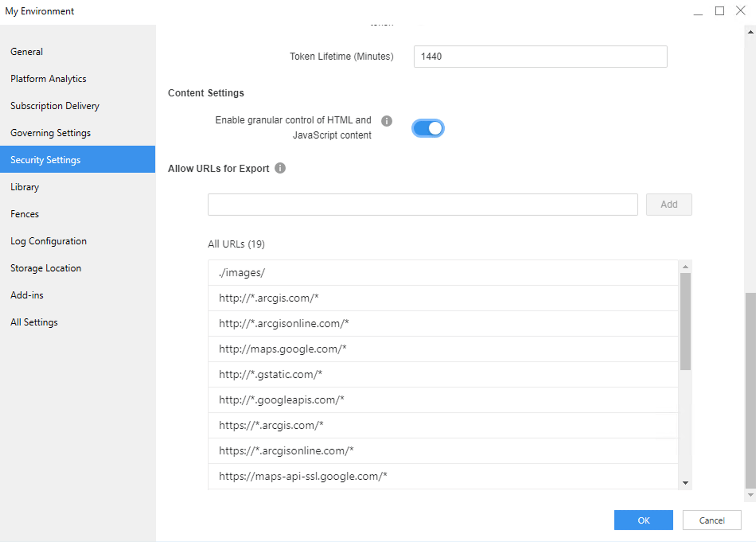Click info icon next to Allow URLs for Export
The height and width of the screenshot is (542, 756).
[x=280, y=168]
